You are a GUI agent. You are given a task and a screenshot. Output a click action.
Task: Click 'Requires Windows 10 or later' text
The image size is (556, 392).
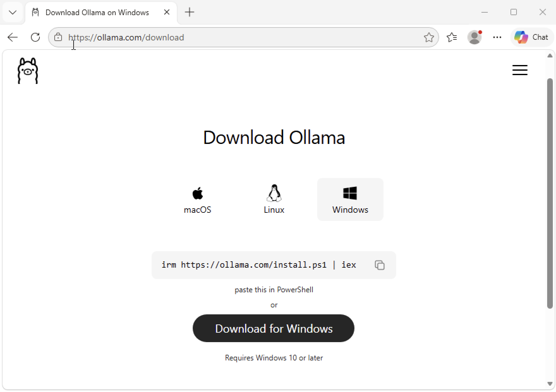(274, 358)
